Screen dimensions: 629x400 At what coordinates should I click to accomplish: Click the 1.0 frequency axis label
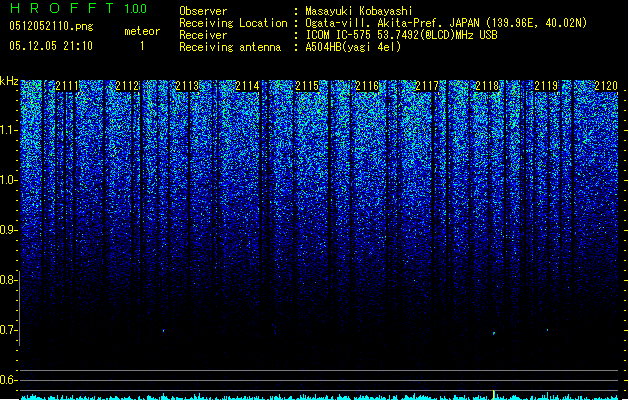click(x=9, y=180)
